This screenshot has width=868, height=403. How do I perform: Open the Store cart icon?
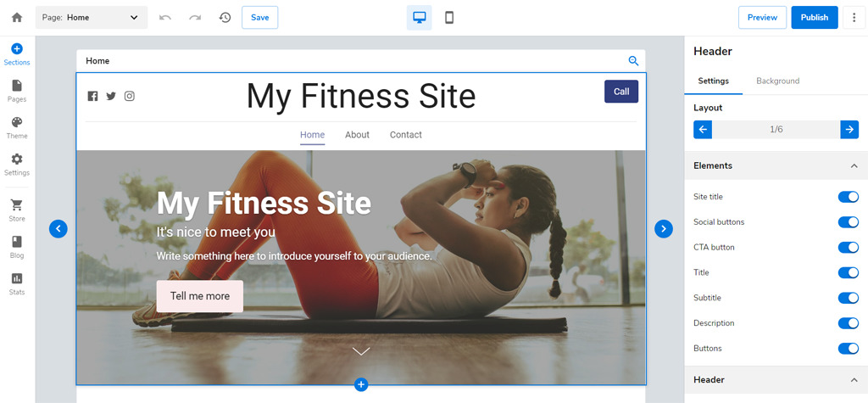pyautogui.click(x=17, y=204)
